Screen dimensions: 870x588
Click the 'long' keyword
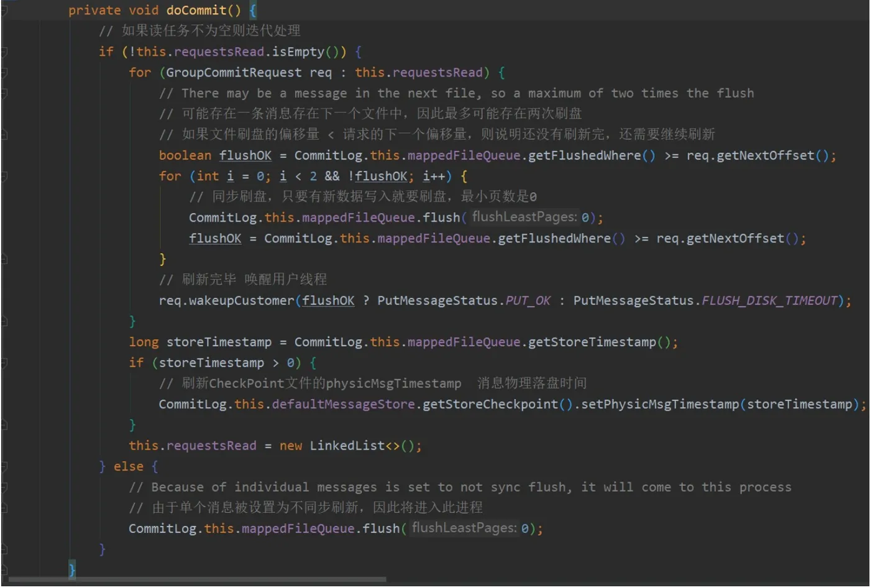[144, 342]
